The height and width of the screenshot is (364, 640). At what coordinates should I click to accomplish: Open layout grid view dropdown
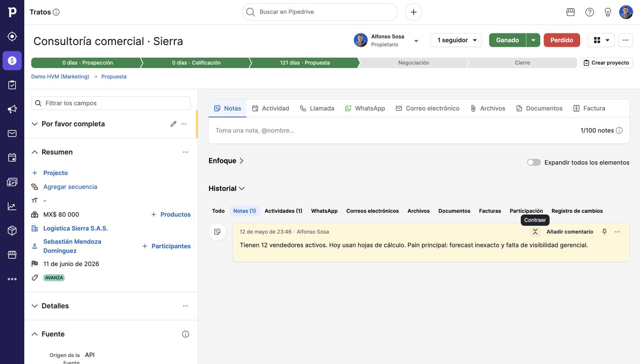pos(601,40)
